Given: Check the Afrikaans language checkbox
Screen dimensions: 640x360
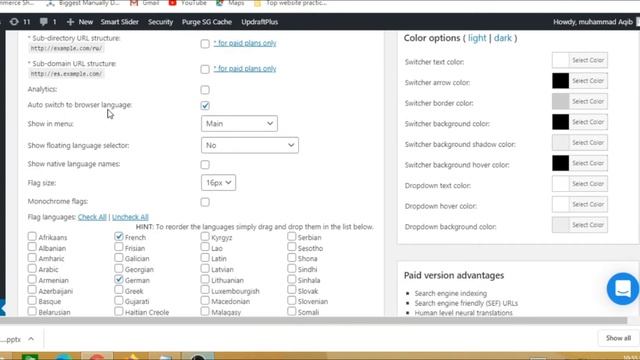Looking at the screenshot, I should tap(32, 236).
